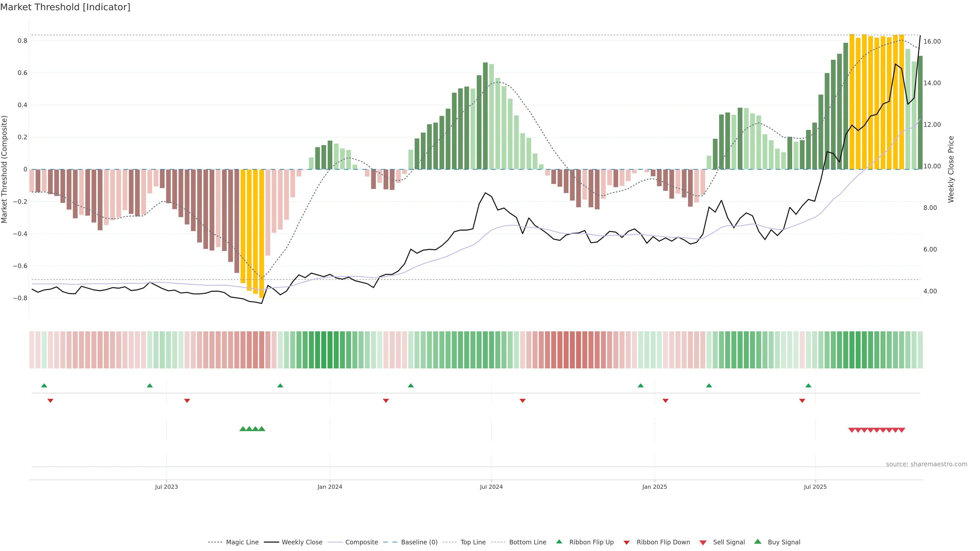
Task: Click the Jan 2024 x-axis label
Action: click(x=330, y=487)
